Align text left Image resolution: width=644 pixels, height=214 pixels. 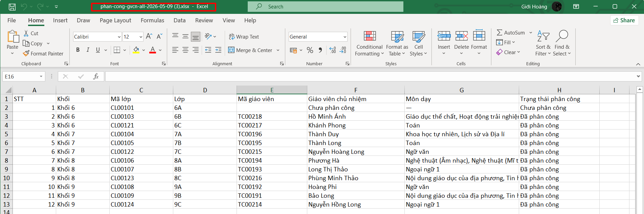click(x=175, y=50)
